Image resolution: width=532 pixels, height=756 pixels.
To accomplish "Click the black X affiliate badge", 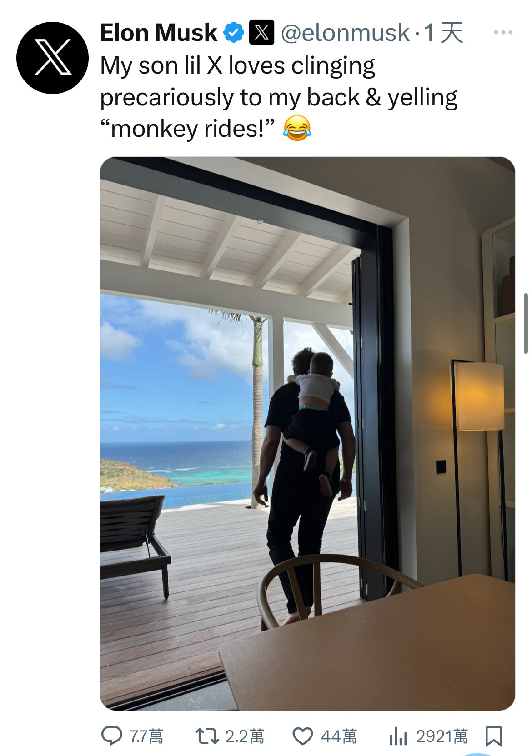I will (261, 33).
